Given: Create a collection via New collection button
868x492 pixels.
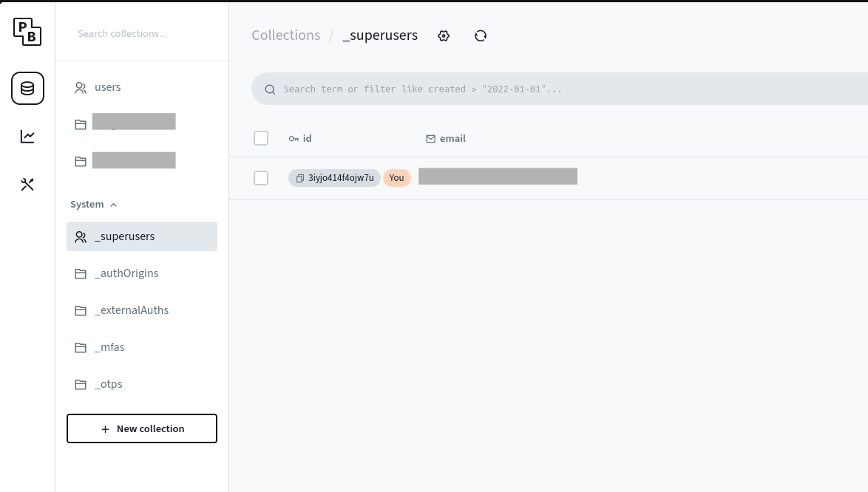Looking at the screenshot, I should click(141, 428).
